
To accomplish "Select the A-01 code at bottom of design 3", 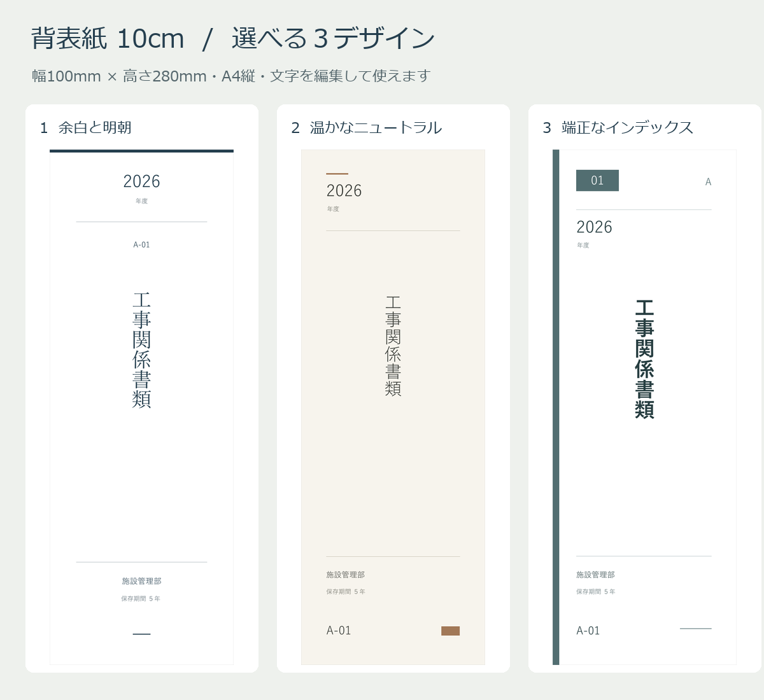I will point(588,631).
